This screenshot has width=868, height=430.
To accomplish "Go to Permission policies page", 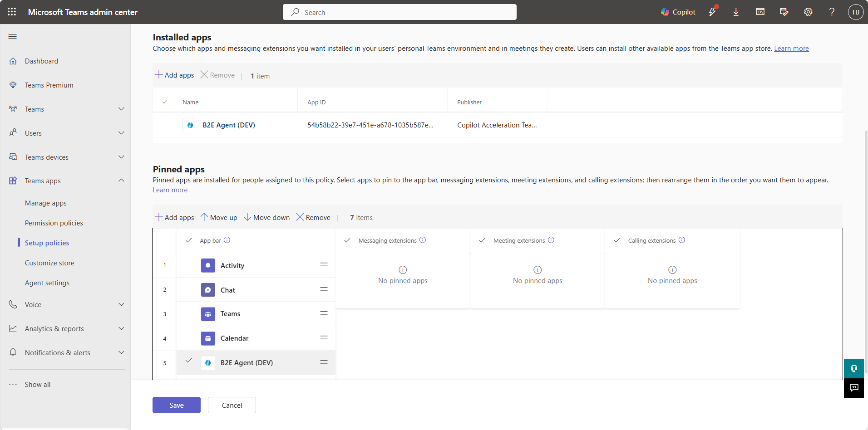I will tap(54, 223).
